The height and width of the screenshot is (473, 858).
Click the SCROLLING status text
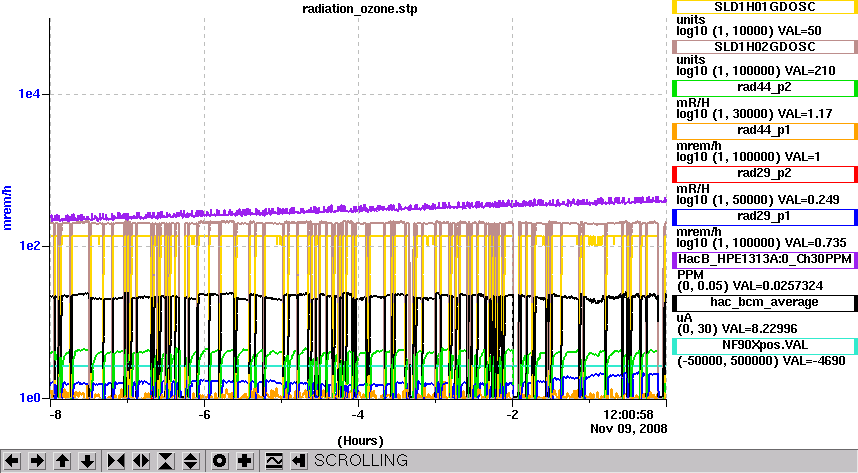click(x=361, y=460)
